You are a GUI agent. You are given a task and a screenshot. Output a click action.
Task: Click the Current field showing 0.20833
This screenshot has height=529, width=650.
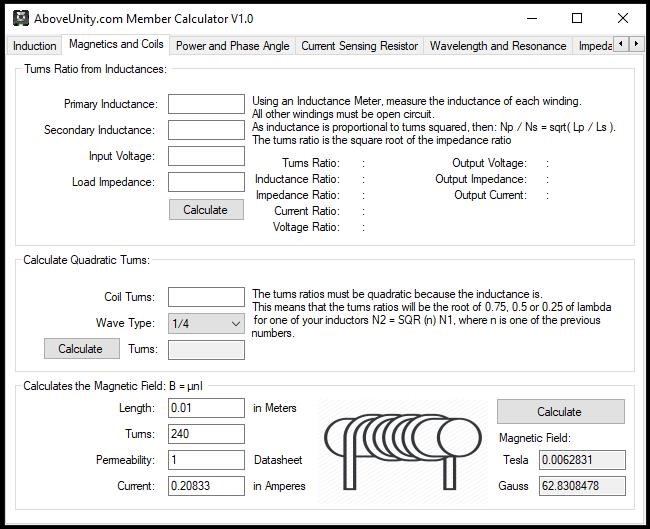[206, 486]
